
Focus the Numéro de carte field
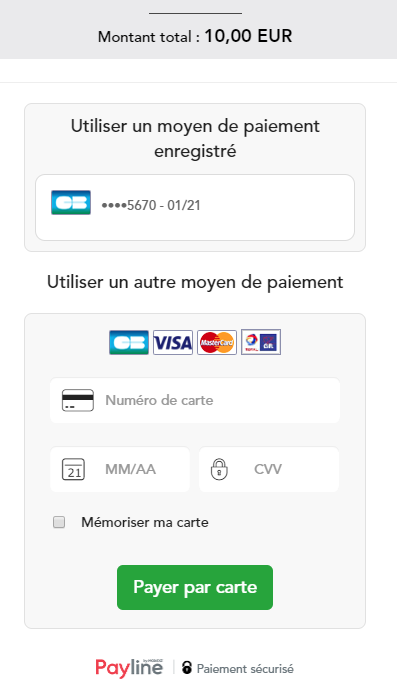click(x=195, y=400)
